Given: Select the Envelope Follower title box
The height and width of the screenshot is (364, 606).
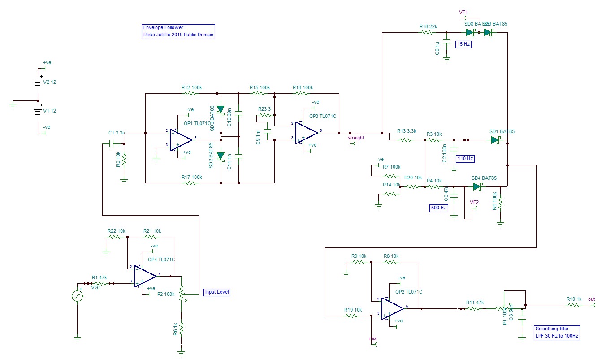Looking at the screenshot, I should (178, 31).
